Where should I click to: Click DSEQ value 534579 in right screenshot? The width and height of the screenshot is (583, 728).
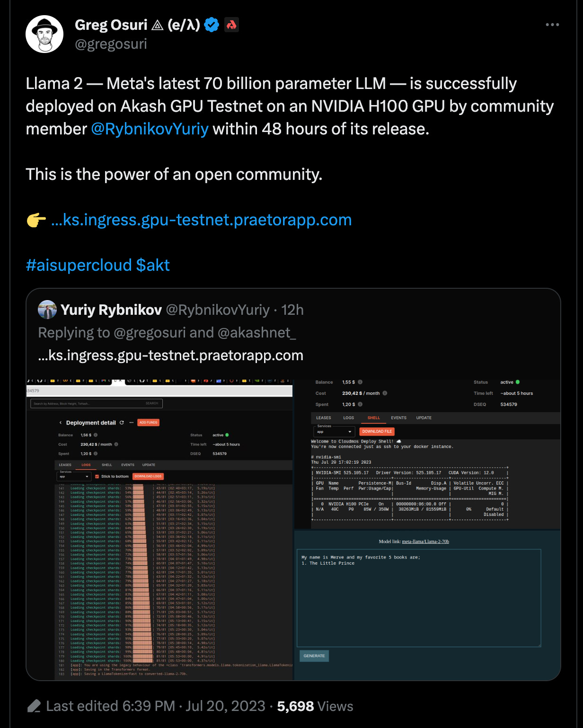point(509,405)
